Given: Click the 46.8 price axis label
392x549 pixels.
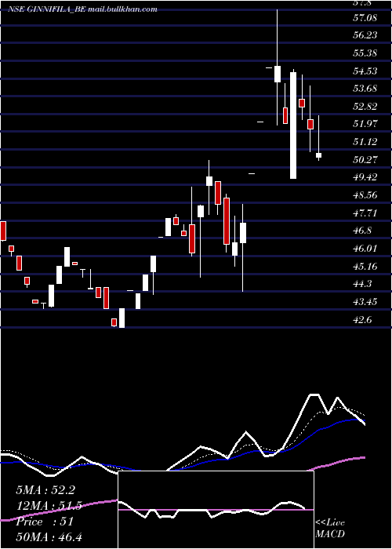Looking at the screenshot, I should coord(362,231).
